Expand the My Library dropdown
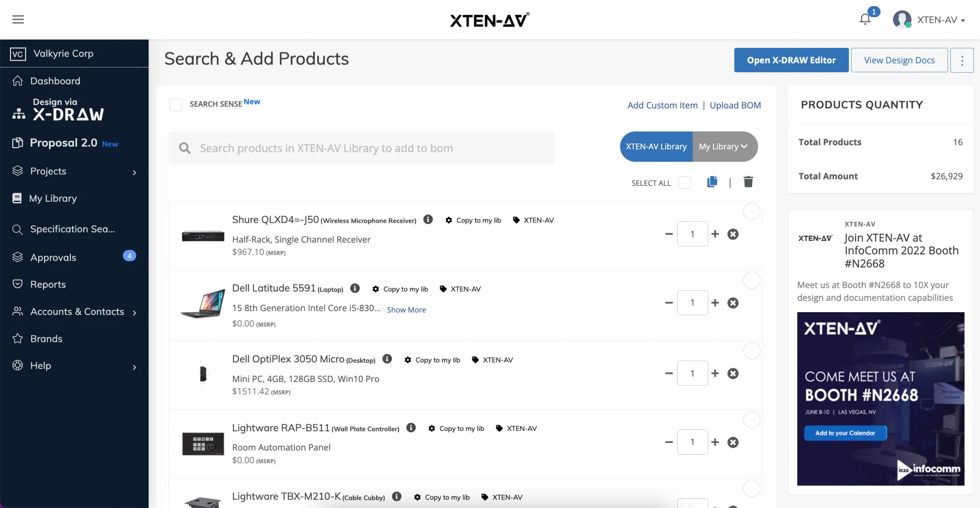 (x=724, y=147)
